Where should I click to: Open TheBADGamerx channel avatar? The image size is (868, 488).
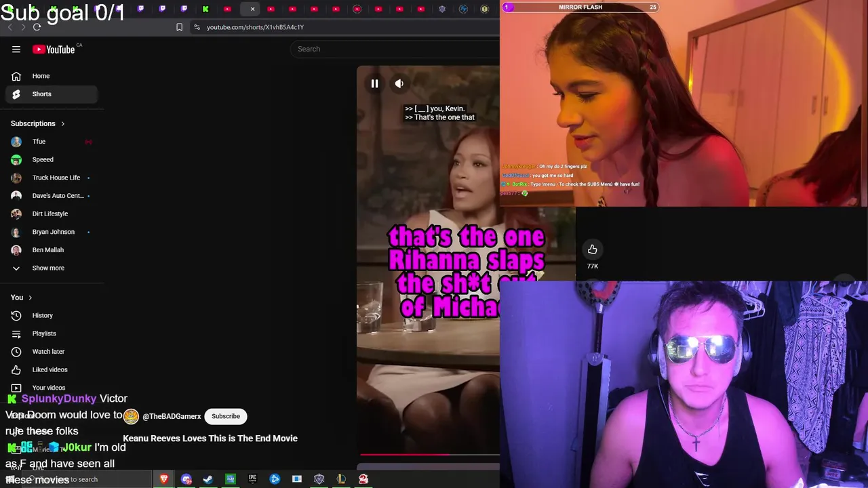pyautogui.click(x=131, y=416)
